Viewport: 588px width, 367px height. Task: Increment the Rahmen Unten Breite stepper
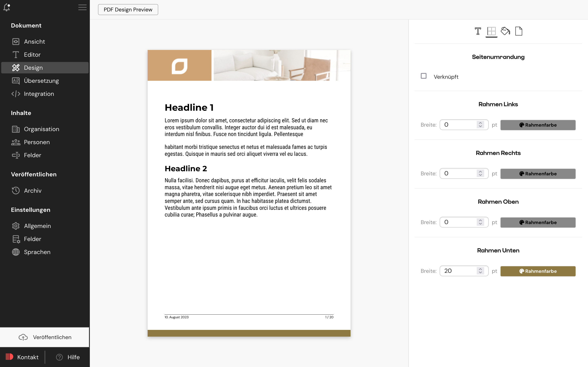tap(480, 269)
